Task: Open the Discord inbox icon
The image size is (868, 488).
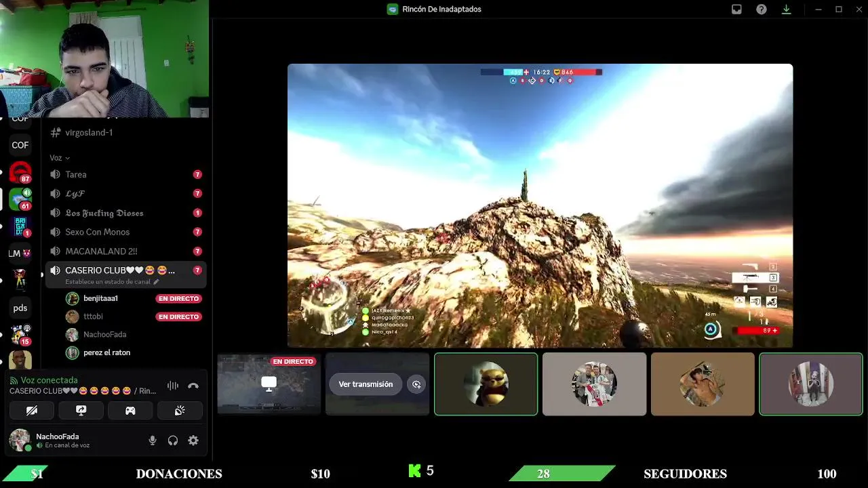Action: [736, 9]
